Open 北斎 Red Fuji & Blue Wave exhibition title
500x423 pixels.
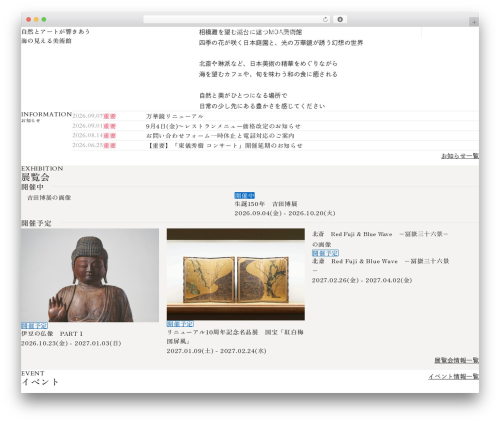click(380, 266)
